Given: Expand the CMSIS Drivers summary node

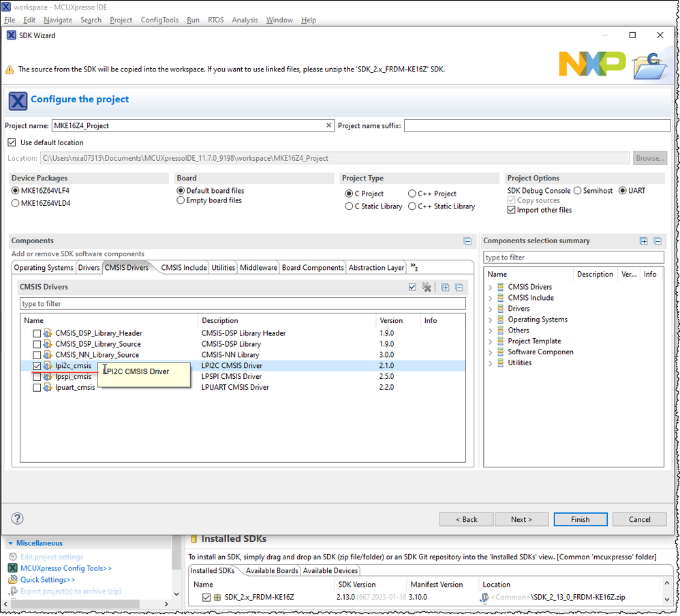Looking at the screenshot, I should [490, 286].
